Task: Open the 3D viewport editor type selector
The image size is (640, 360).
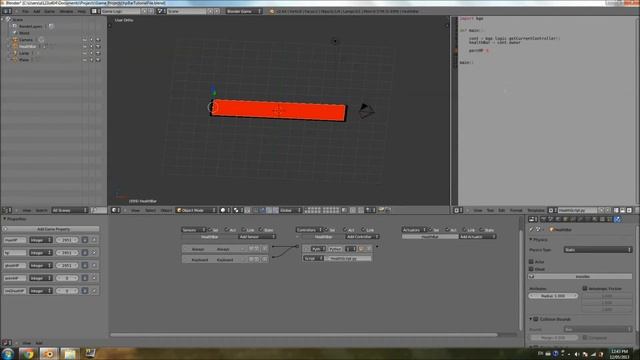Action: 116,210
